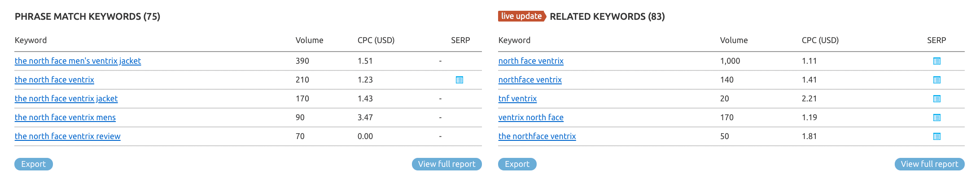Export the phrase match keywords
Screen dimensions: 980x183
click(34, 164)
